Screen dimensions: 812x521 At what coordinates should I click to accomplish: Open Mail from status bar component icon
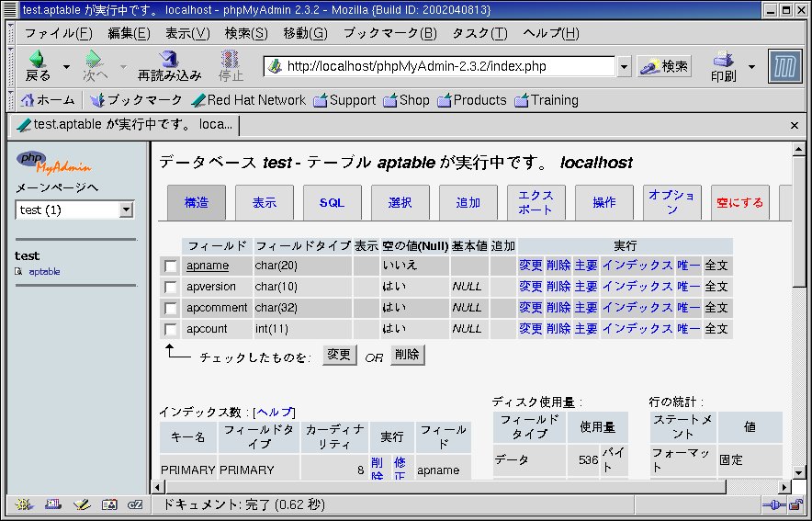tap(52, 504)
